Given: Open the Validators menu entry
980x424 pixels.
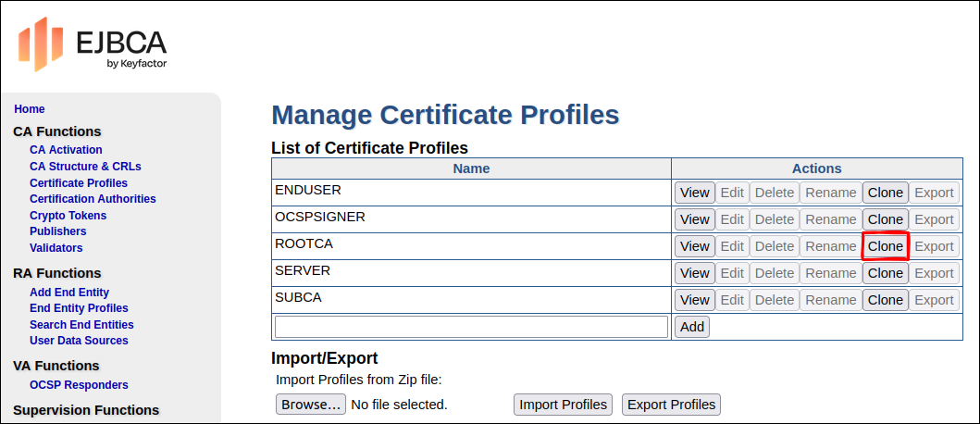Looking at the screenshot, I should point(56,248).
